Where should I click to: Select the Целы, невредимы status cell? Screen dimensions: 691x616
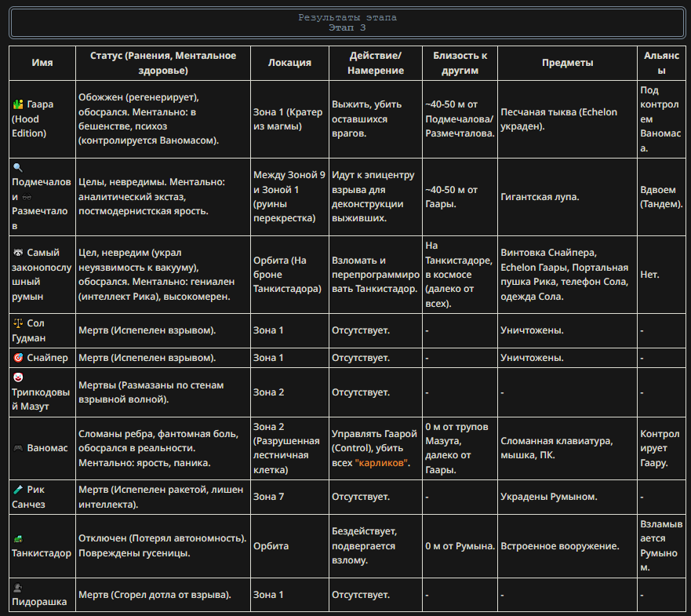coord(163,197)
